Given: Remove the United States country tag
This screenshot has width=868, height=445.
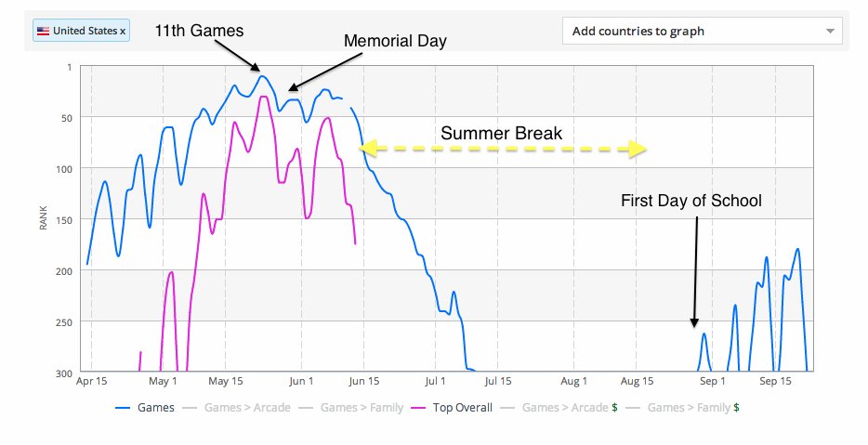Looking at the screenshot, I should (123, 32).
